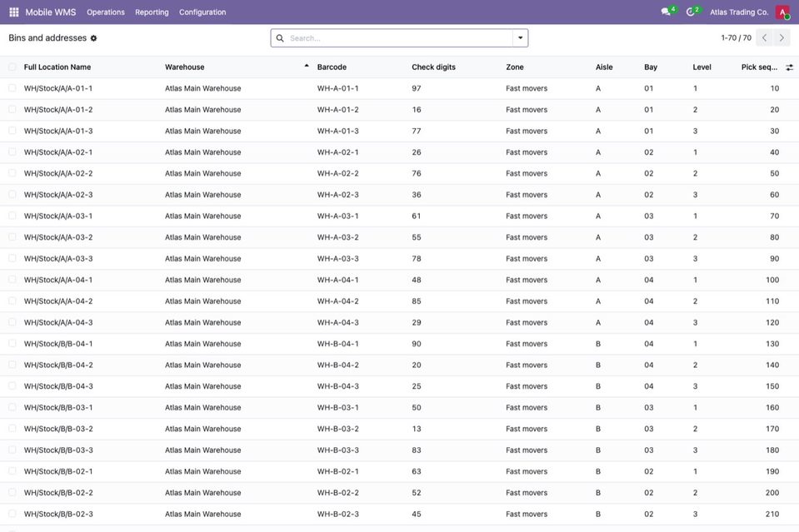Viewport: 799px width, 532px height.
Task: Open the Operations menu
Action: tap(106, 12)
